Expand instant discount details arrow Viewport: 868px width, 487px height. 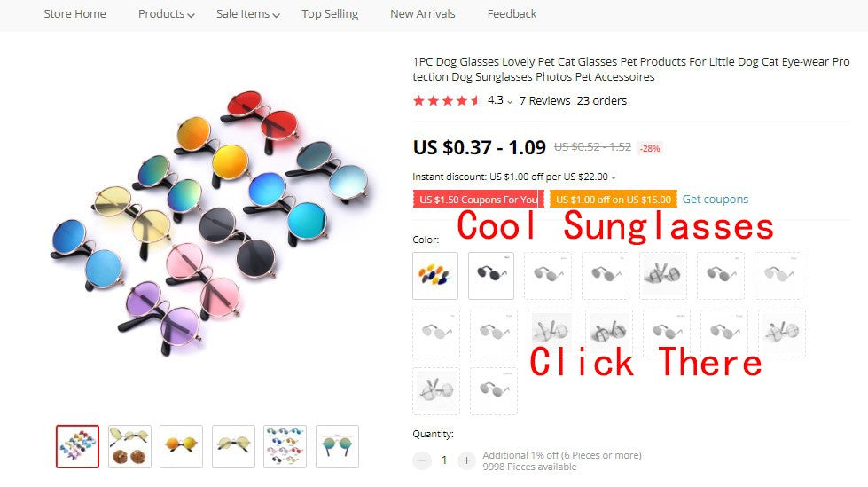614,177
